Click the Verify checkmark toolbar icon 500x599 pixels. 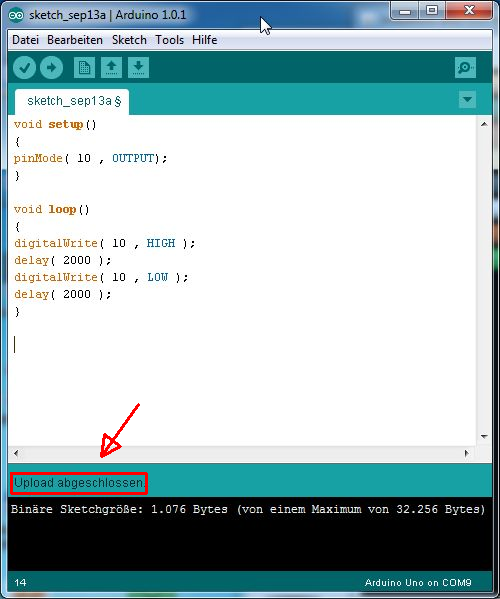tap(24, 68)
